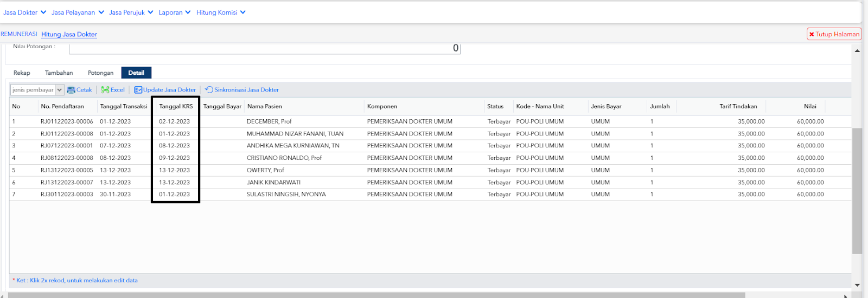Click the horizontal scrollbar at bottom
868x298 pixels.
click(x=376, y=295)
